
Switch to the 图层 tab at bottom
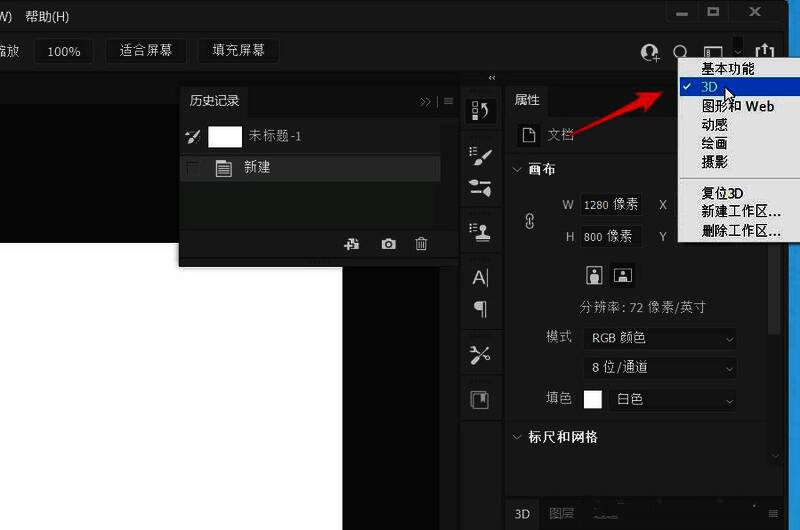click(x=562, y=514)
